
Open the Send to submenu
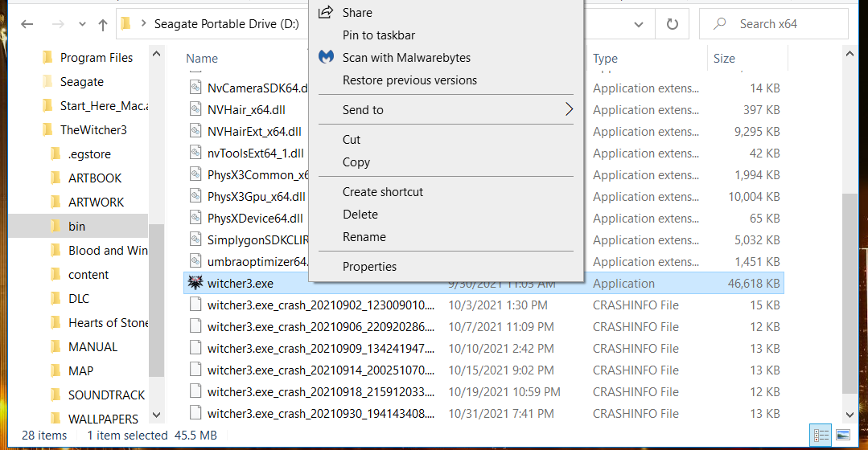[446, 109]
